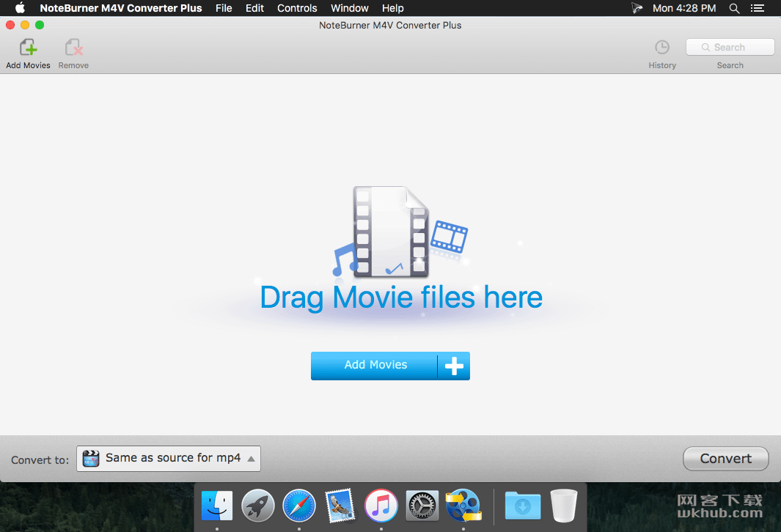
Task: Open the Mail stamp icon in Dock
Action: [340, 506]
